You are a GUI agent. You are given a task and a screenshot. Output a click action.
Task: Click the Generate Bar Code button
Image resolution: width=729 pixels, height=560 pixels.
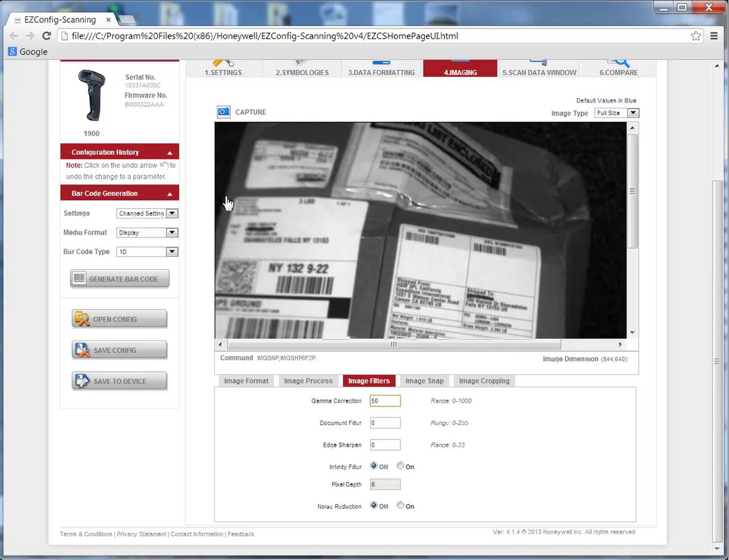point(120,279)
